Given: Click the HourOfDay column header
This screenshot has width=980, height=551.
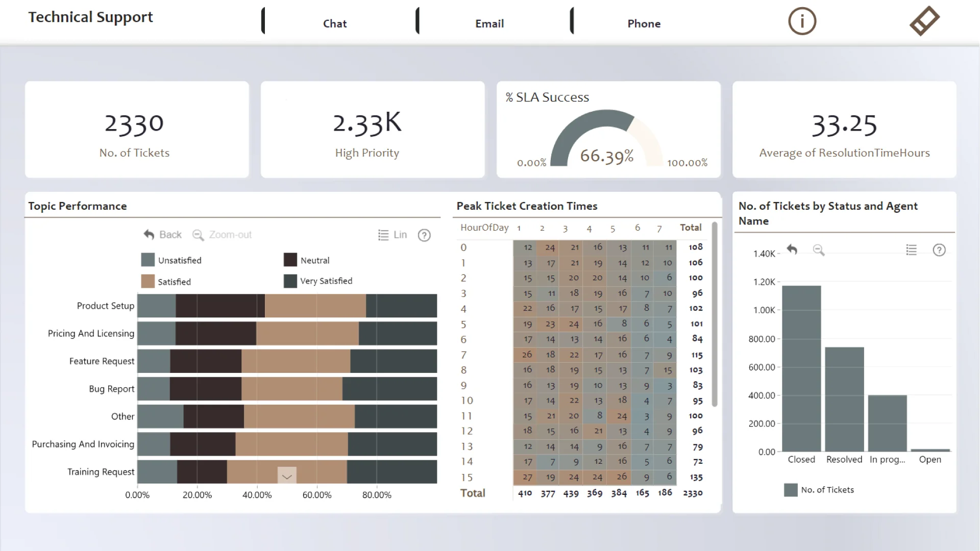Looking at the screenshot, I should pos(484,228).
